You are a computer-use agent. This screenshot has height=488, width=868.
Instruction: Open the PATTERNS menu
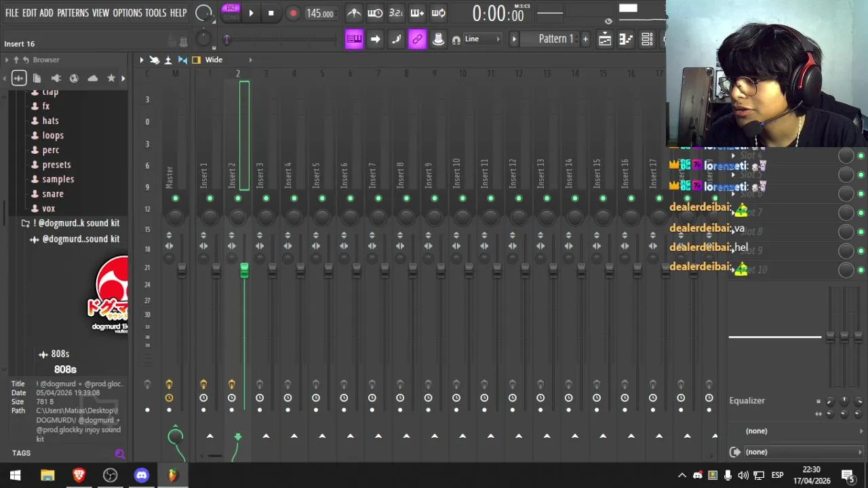click(x=73, y=13)
